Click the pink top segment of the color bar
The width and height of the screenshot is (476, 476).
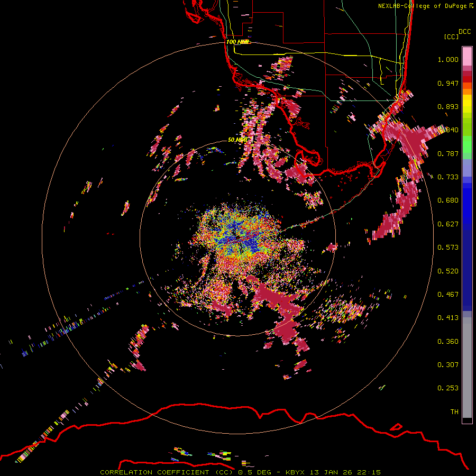pyautogui.click(x=467, y=56)
